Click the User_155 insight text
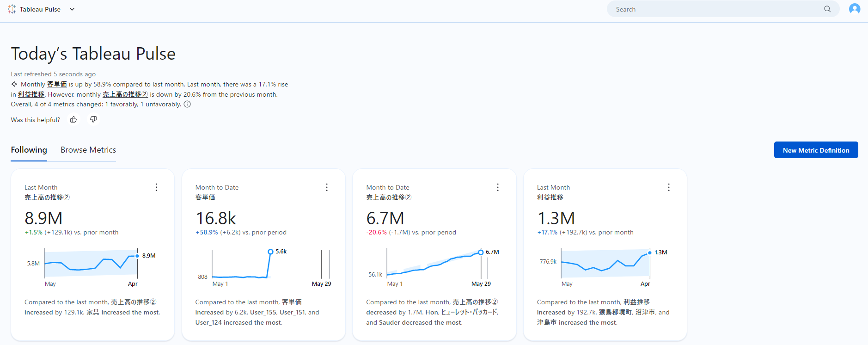868x345 pixels. click(x=263, y=312)
